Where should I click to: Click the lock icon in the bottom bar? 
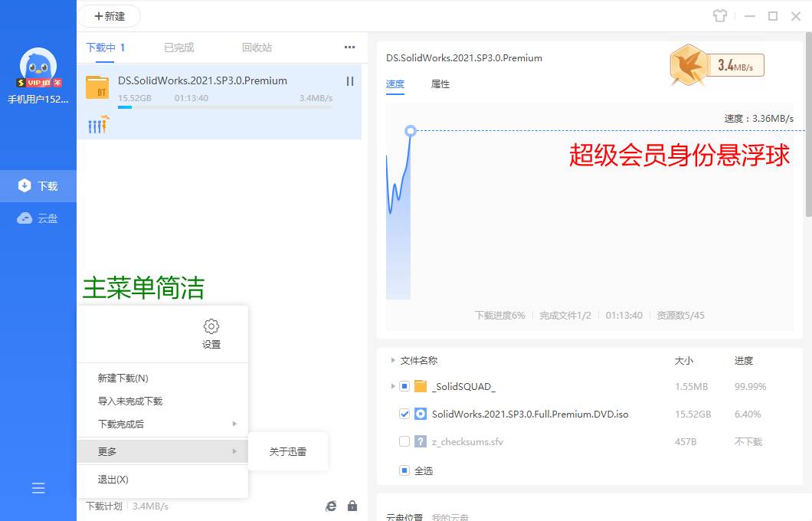pyautogui.click(x=352, y=506)
